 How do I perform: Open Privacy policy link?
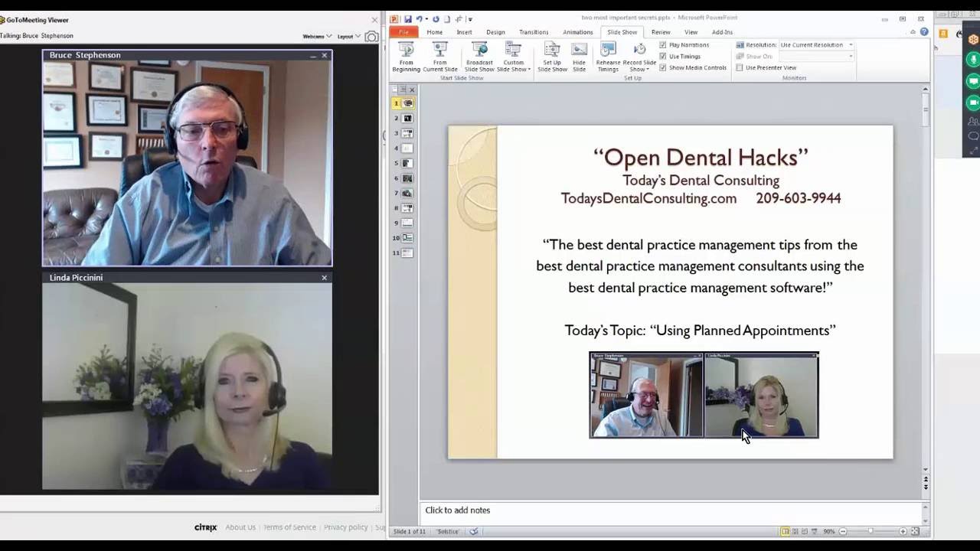point(345,527)
